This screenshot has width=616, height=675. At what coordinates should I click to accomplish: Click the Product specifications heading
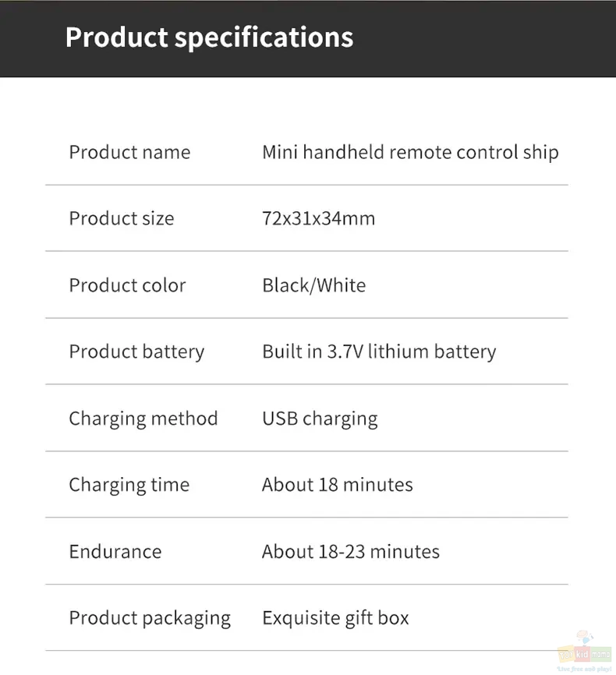coord(209,37)
